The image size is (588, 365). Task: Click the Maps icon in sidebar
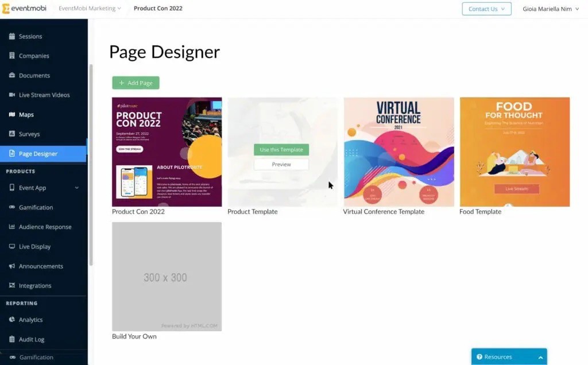click(12, 114)
